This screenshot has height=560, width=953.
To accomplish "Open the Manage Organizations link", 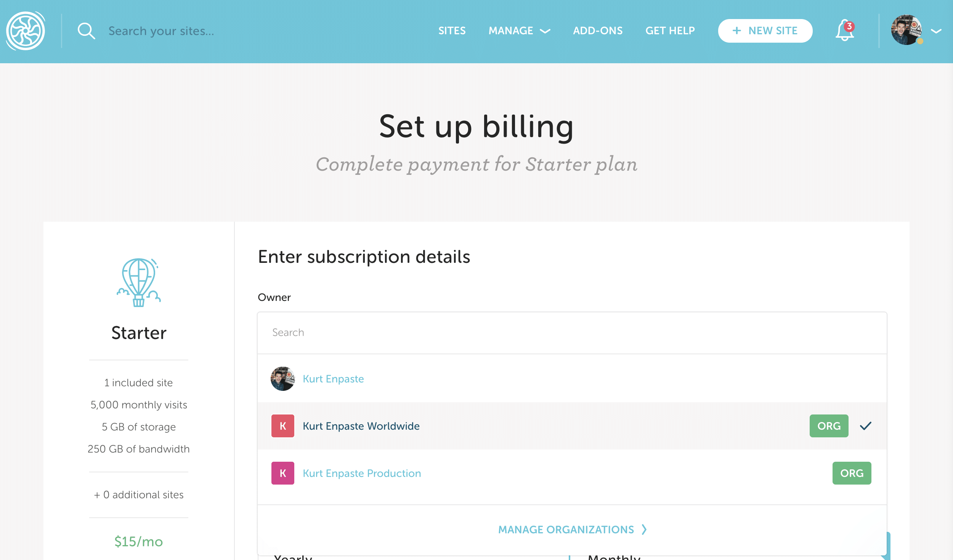I will 566,530.
